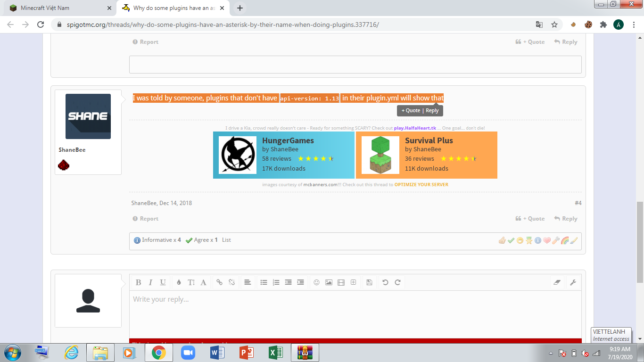Open the font size option
The image size is (644, 362).
coord(191,282)
